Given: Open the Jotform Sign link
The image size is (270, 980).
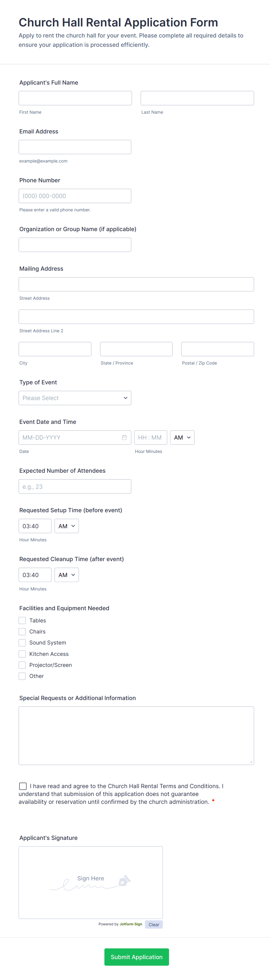Looking at the screenshot, I should (131, 924).
